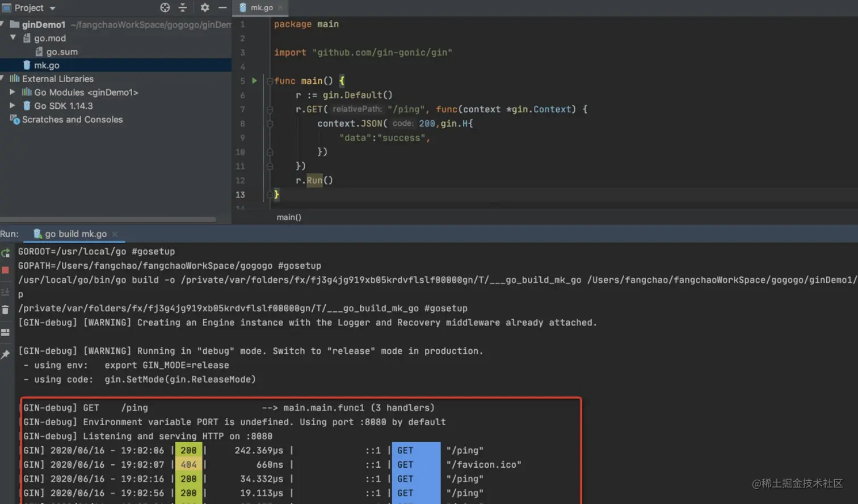
Task: Click the 404 status code in console
Action: click(x=188, y=464)
